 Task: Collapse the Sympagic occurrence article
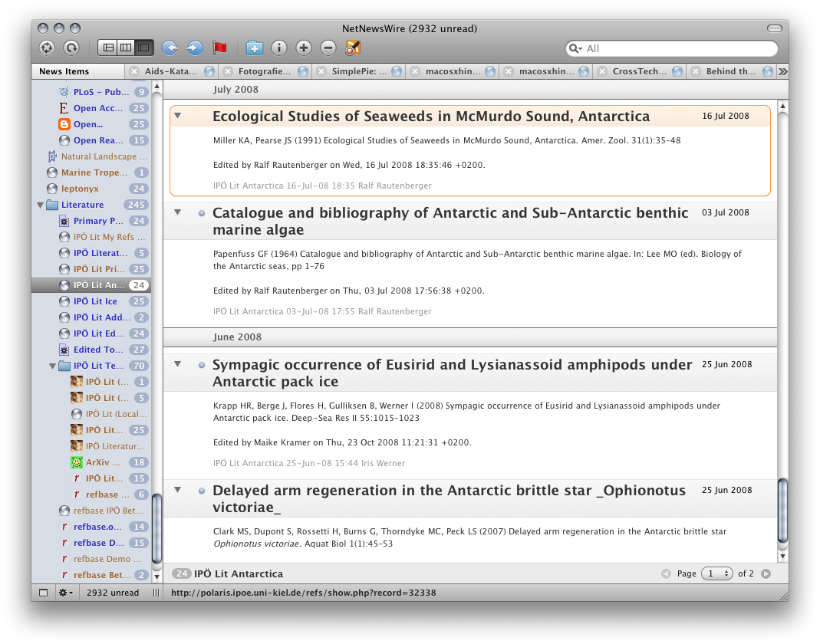pos(178,364)
